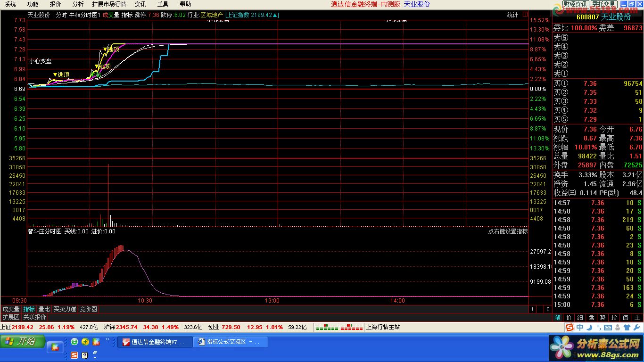Toggle the 中 Chinese input mode icon
The image size is (644, 362).
pos(580,328)
